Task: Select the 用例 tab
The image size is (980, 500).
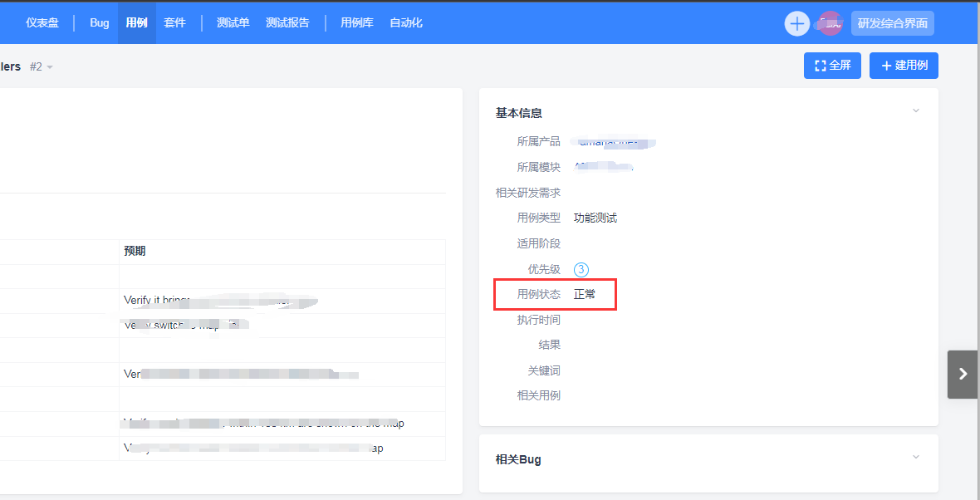Action: pyautogui.click(x=136, y=22)
